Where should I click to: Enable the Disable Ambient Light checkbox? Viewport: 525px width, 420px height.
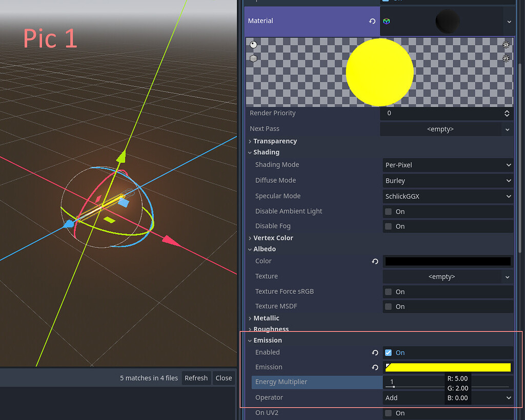pyautogui.click(x=388, y=211)
